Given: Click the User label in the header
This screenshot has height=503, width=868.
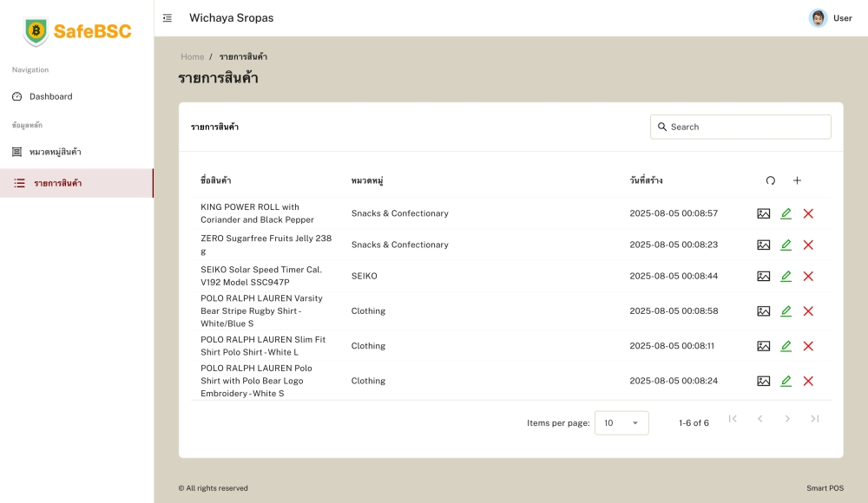Looking at the screenshot, I should [x=843, y=18].
